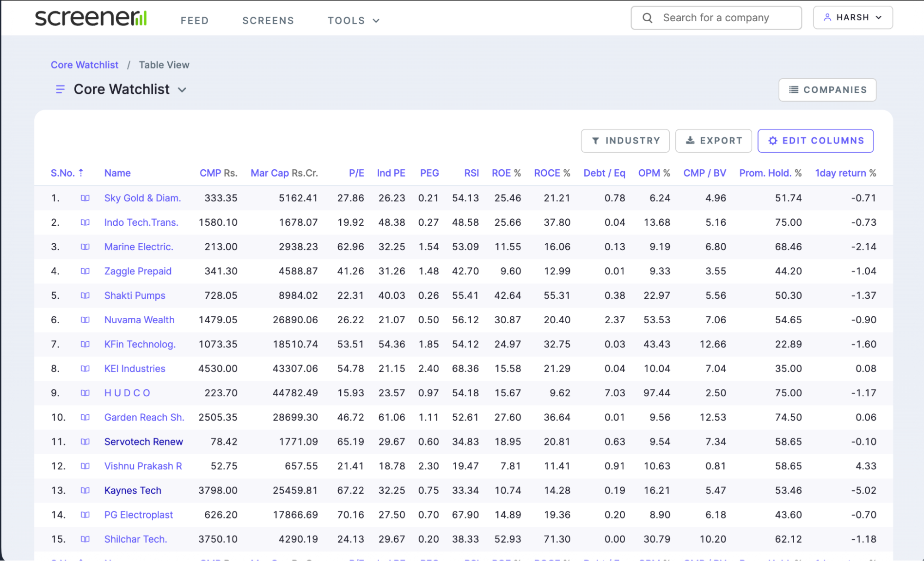This screenshot has height=561, width=924.
Task: Expand the TOOLS dropdown menu
Action: [x=353, y=20]
